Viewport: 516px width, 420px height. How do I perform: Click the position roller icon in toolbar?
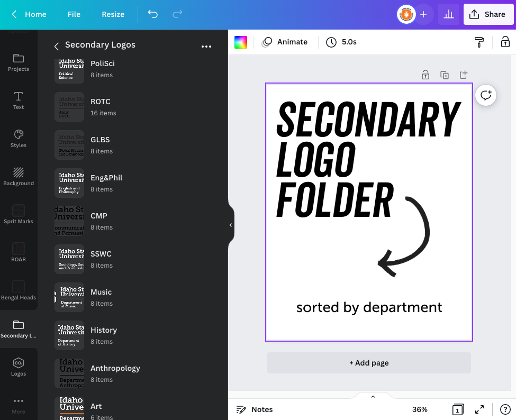(x=479, y=42)
